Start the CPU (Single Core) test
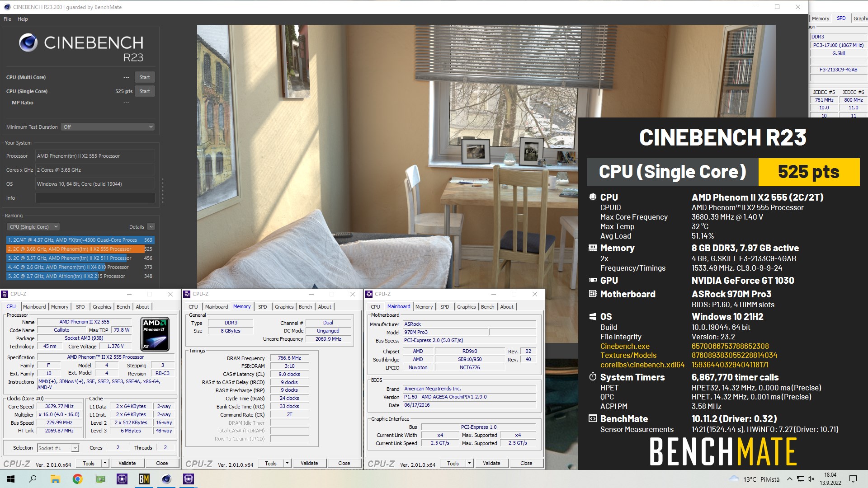 145,91
